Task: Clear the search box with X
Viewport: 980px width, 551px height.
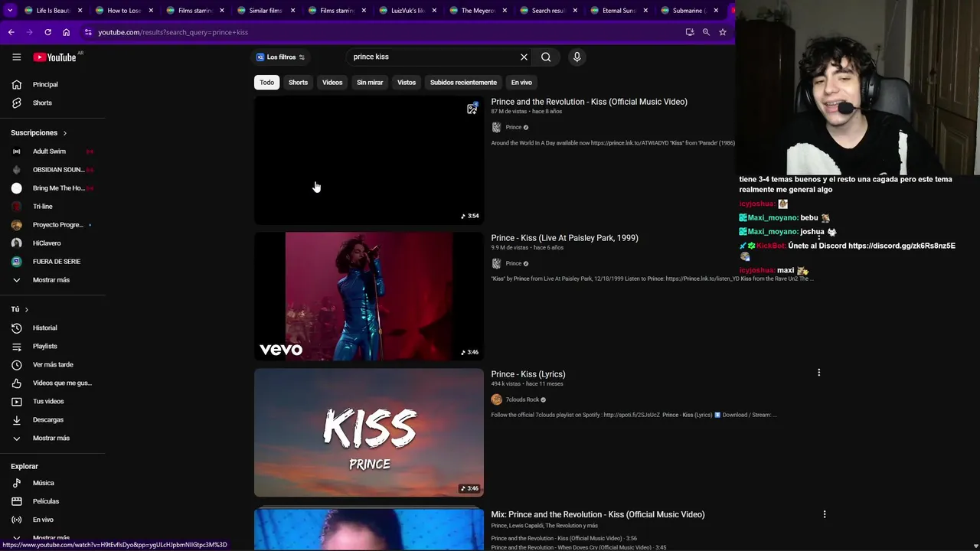Action: [x=524, y=57]
